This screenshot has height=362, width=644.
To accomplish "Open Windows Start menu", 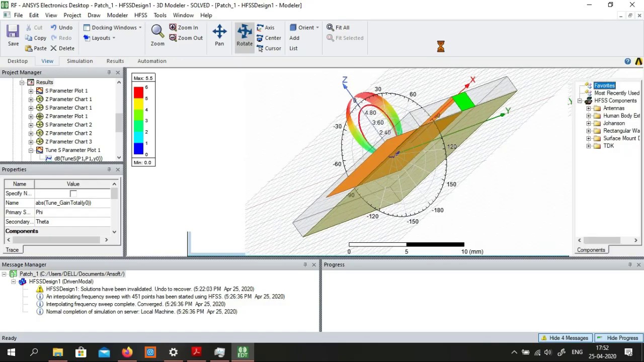I will point(11,352).
